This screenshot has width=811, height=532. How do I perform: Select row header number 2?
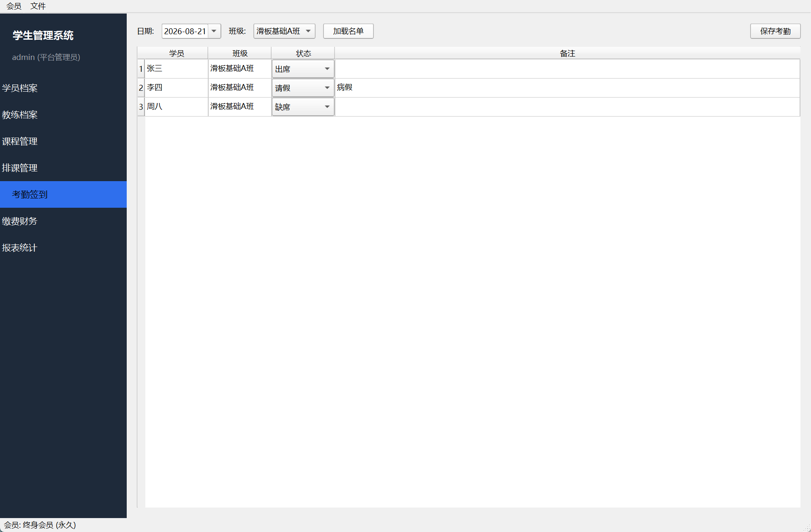point(141,88)
